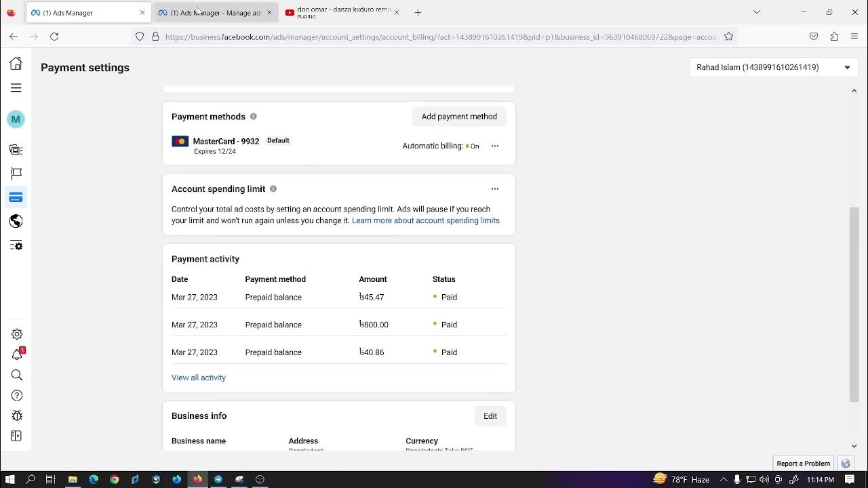Click Edit button in Business info
Viewport: 868px width, 488px height.
coord(490,416)
